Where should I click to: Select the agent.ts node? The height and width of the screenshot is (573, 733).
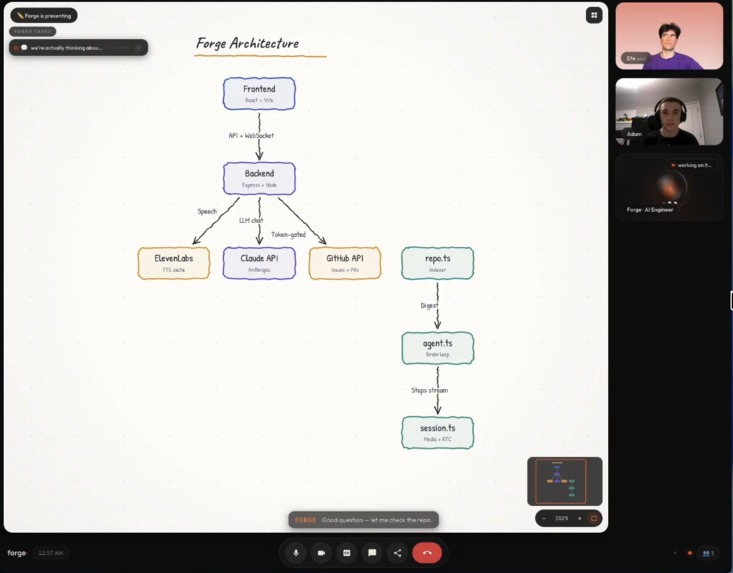(438, 348)
